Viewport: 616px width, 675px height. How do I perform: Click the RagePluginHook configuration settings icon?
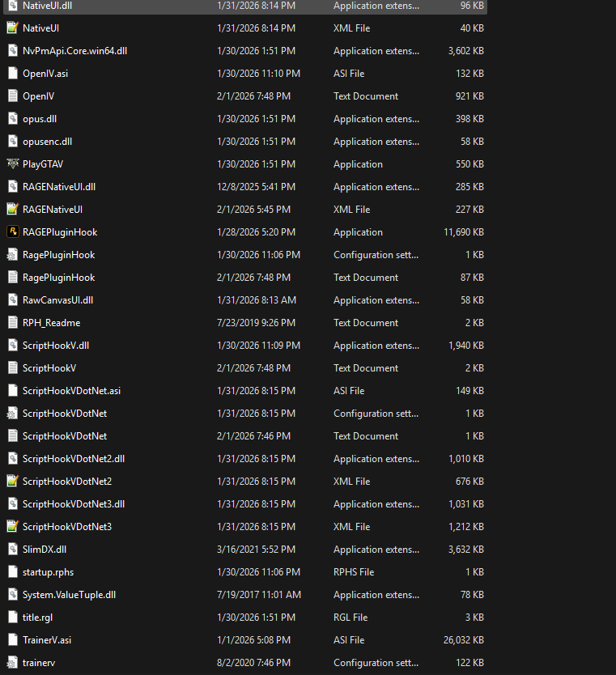(12, 255)
